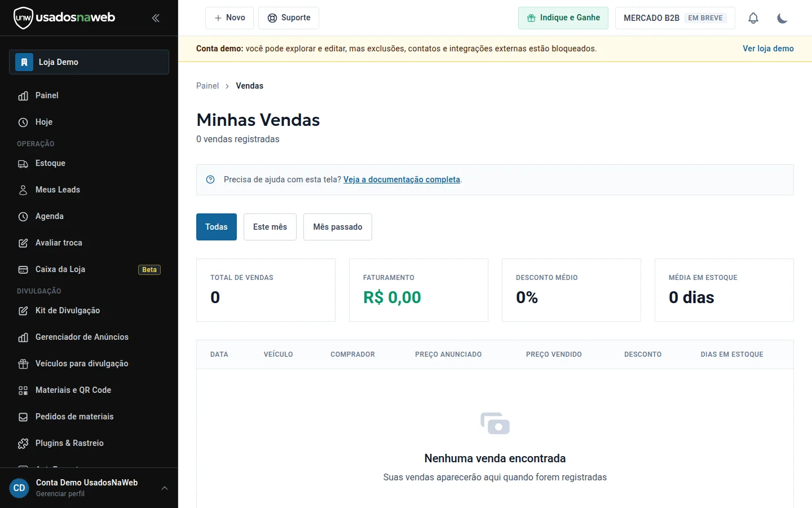Click the Avaliar troca edit icon
This screenshot has height=508, width=812.
coord(23,243)
